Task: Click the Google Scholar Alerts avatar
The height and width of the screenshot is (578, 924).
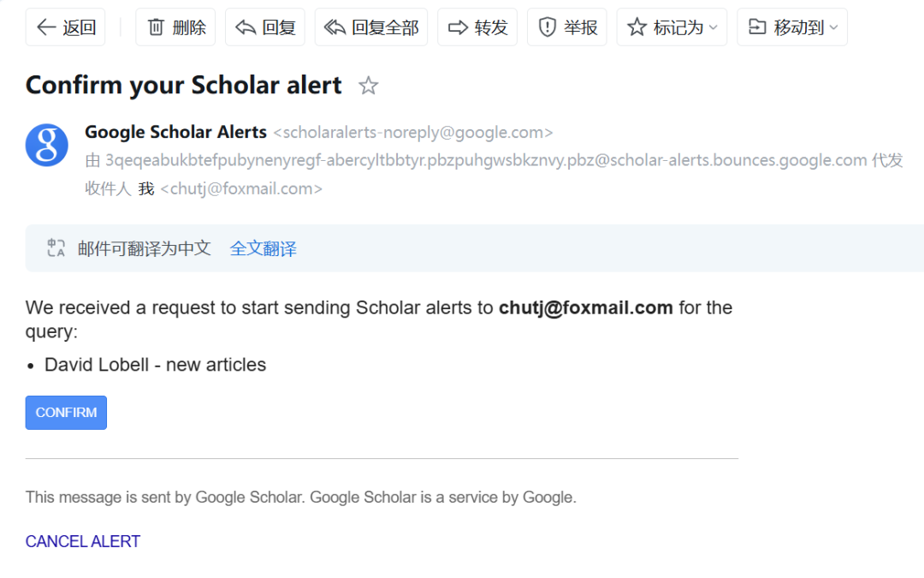Action: click(x=46, y=145)
